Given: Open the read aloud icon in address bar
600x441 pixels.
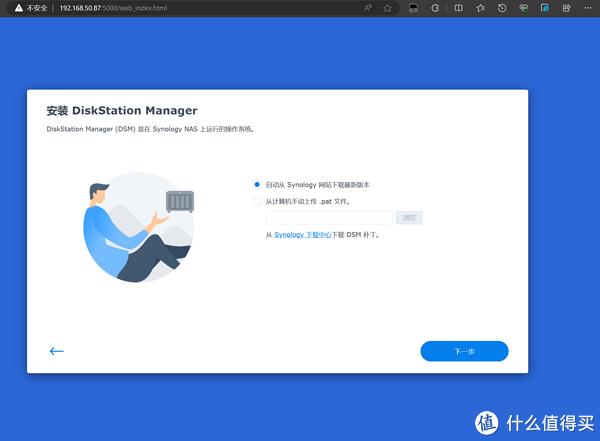Looking at the screenshot, I should coord(368,8).
